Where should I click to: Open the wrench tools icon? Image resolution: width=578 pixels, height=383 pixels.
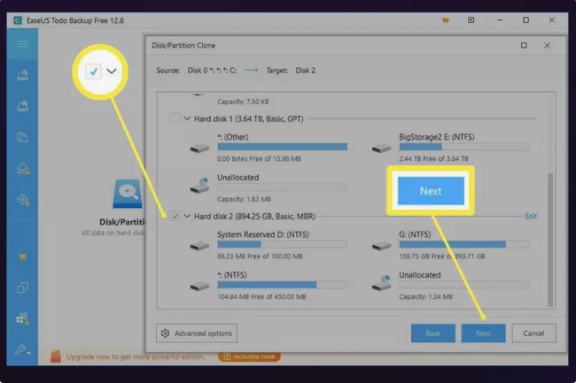click(22, 349)
